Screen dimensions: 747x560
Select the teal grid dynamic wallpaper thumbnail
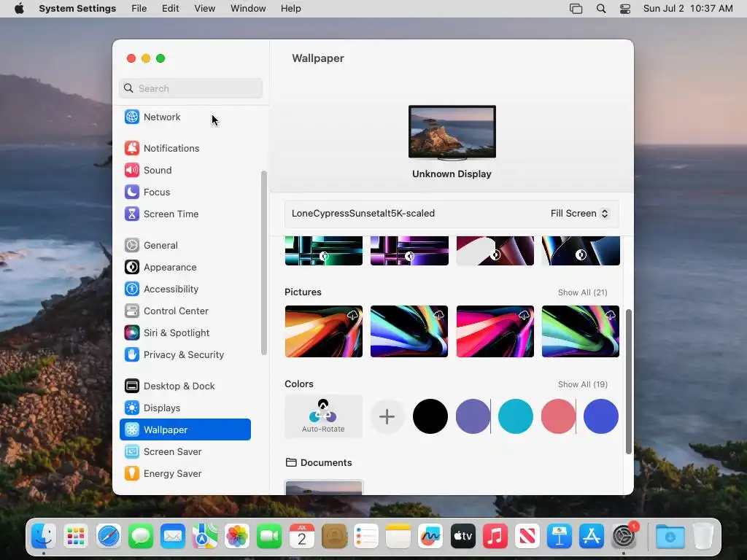(x=323, y=251)
